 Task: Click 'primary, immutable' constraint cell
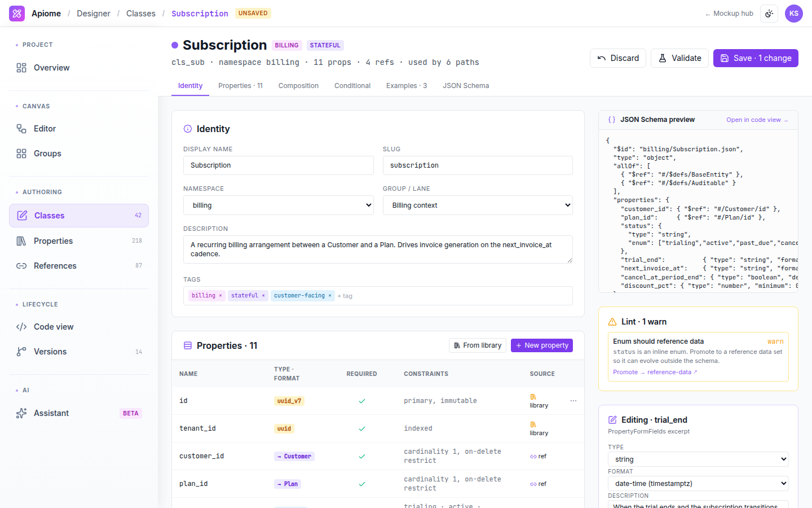tap(440, 401)
